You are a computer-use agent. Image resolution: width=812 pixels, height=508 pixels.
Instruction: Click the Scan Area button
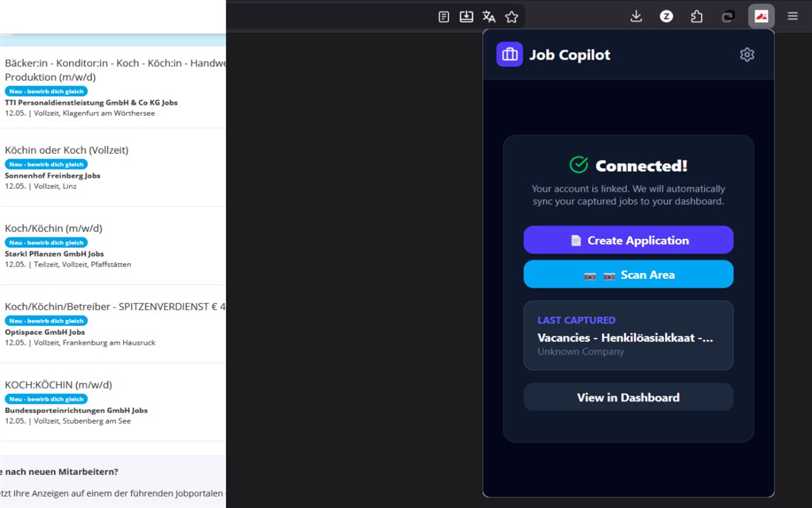tap(628, 274)
